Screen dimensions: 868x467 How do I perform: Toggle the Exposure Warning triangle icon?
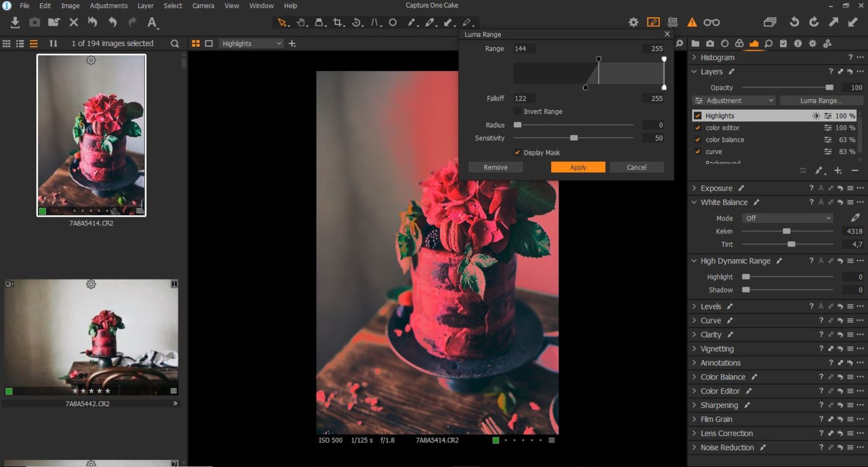click(x=691, y=22)
